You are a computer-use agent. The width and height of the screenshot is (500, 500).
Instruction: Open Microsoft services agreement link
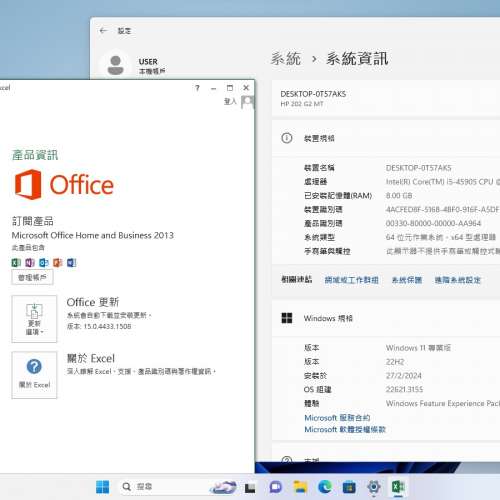pos(337,418)
